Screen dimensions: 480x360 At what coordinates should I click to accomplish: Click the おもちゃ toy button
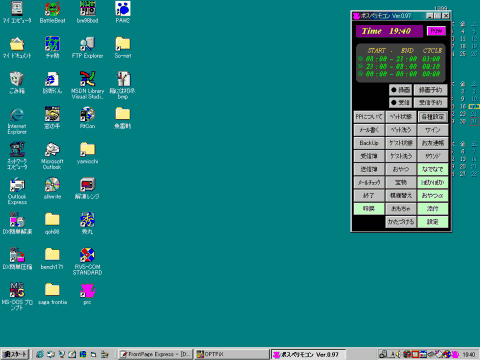tap(401, 209)
